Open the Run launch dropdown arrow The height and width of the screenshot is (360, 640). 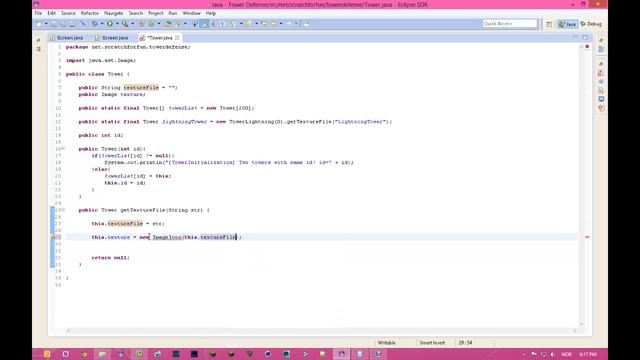[118, 24]
